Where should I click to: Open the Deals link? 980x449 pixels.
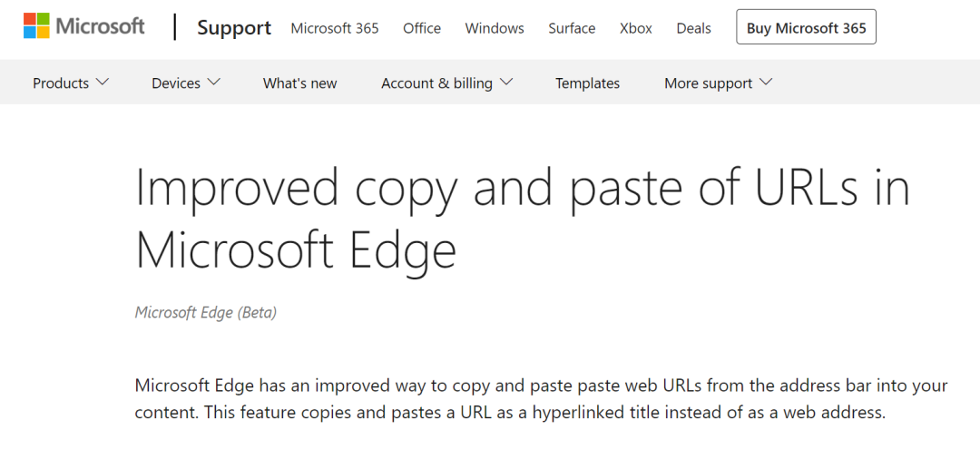click(694, 28)
